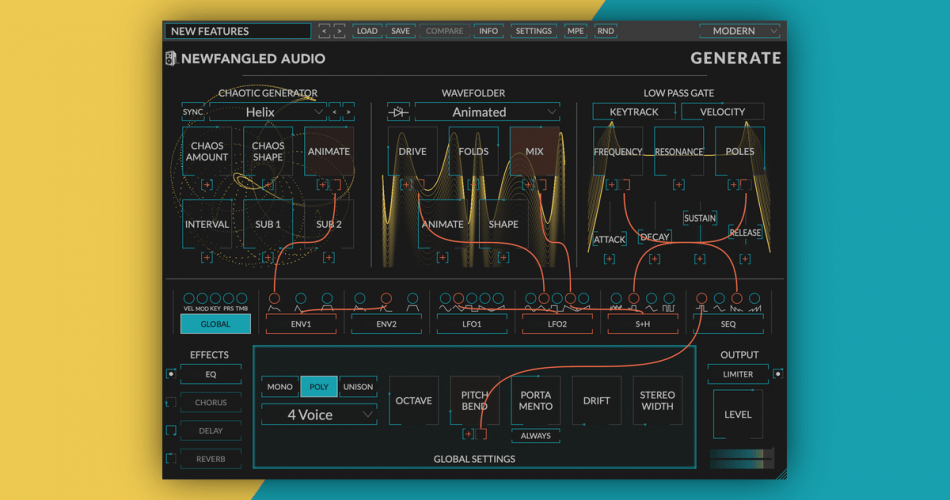Enable the Delay effect checkbox

click(171, 430)
